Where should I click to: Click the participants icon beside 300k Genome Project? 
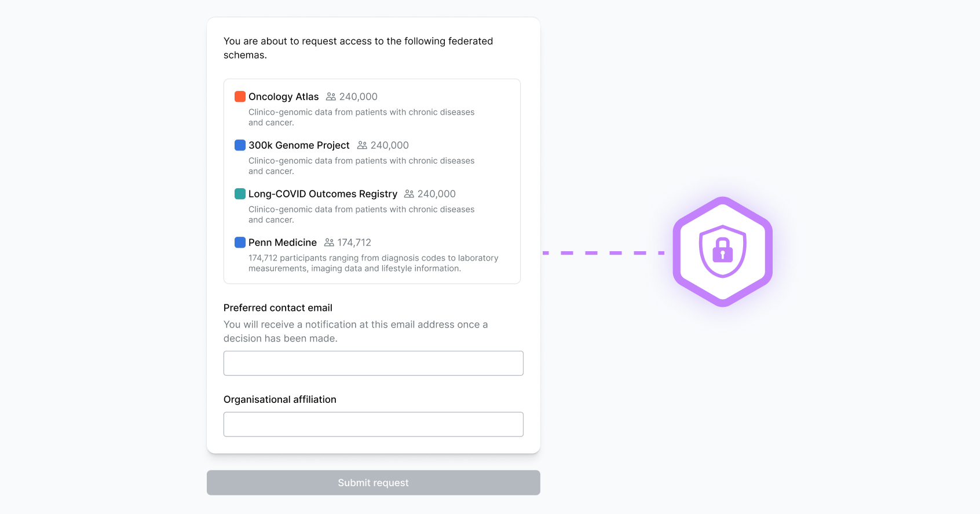click(x=362, y=145)
